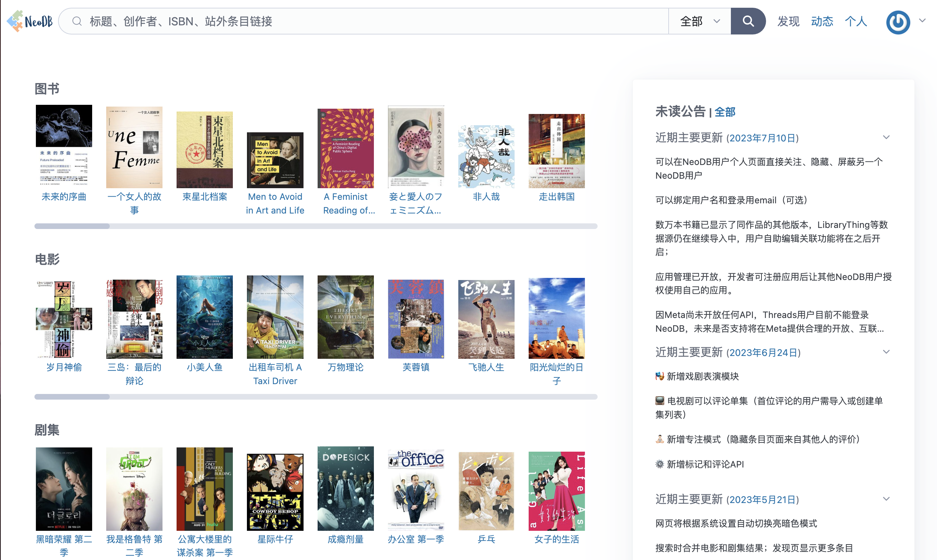
Task: Click 办公室 第一季 title link
Action: click(x=416, y=539)
